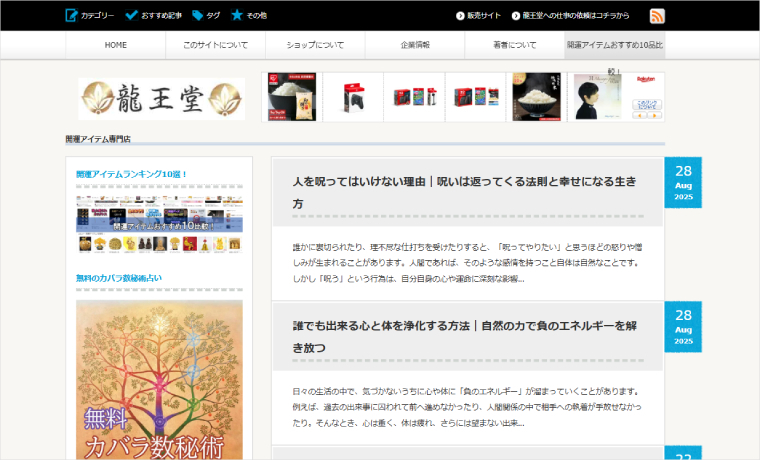Open article 誰でも出来る心と体を浄化する方法
The image size is (760, 460).
464,336
